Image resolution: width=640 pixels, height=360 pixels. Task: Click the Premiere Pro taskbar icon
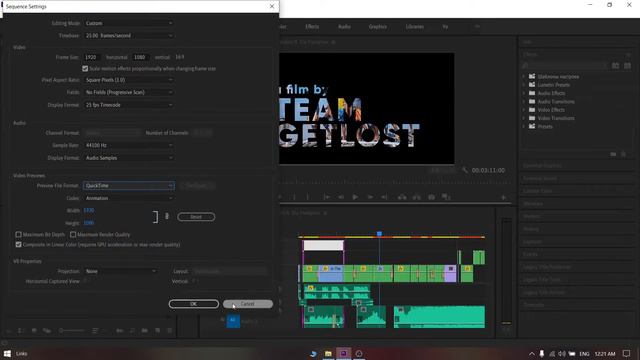pyautogui.click(x=343, y=353)
